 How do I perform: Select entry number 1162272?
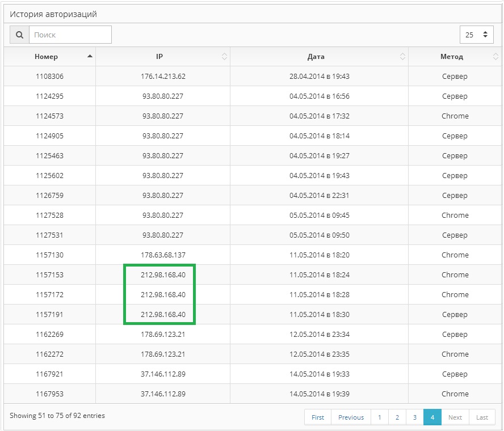coord(49,354)
